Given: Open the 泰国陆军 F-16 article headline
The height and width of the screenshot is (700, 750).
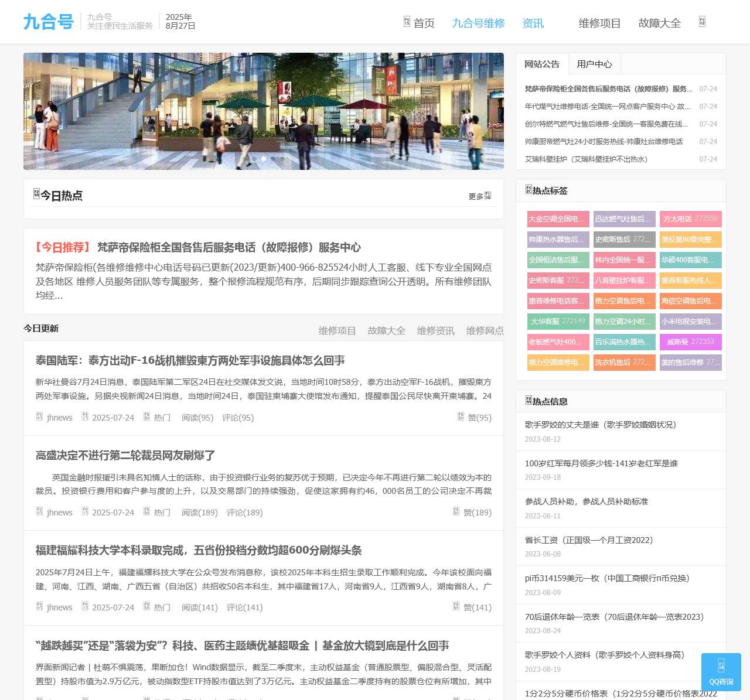Looking at the screenshot, I should (190, 360).
